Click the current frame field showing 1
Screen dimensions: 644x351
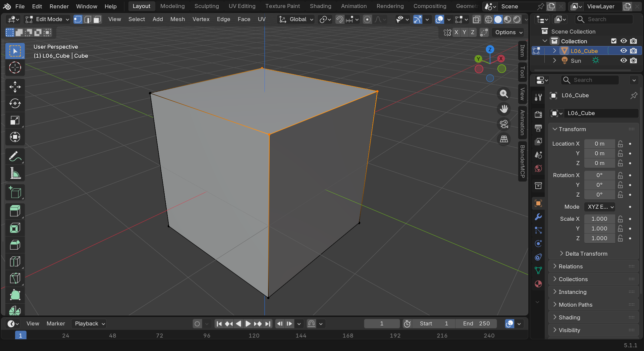pyautogui.click(x=382, y=323)
